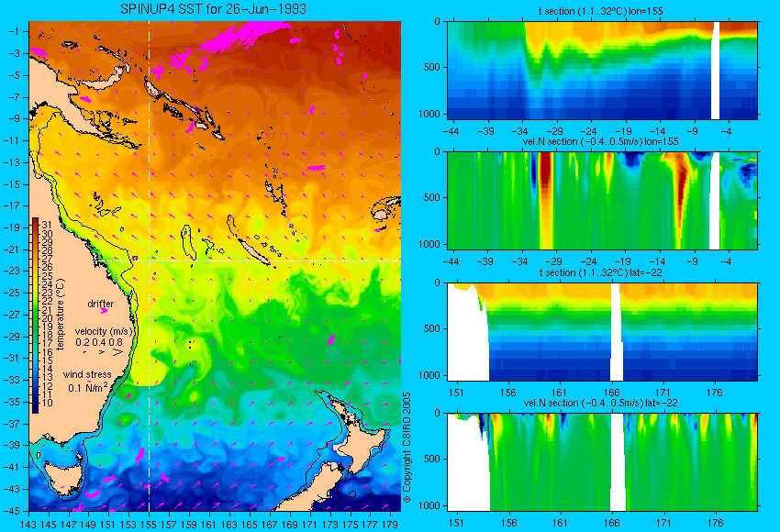This screenshot has height=532, width=780.
Task: Click tick "166" below the t section lat=-22
Action: pyautogui.click(x=611, y=393)
